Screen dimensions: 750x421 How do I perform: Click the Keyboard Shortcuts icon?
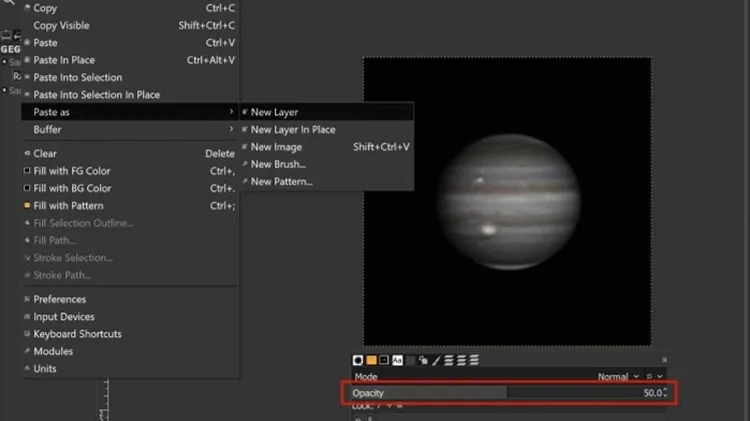pos(27,334)
